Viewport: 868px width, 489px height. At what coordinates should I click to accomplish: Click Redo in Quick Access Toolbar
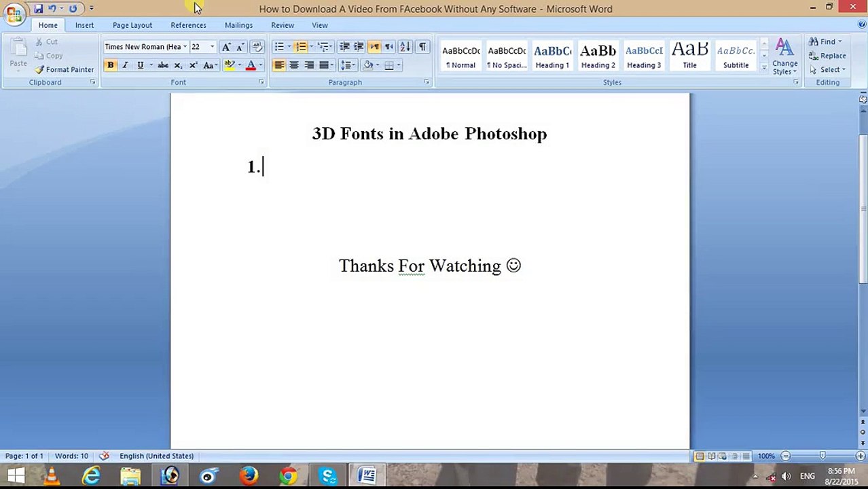73,9
